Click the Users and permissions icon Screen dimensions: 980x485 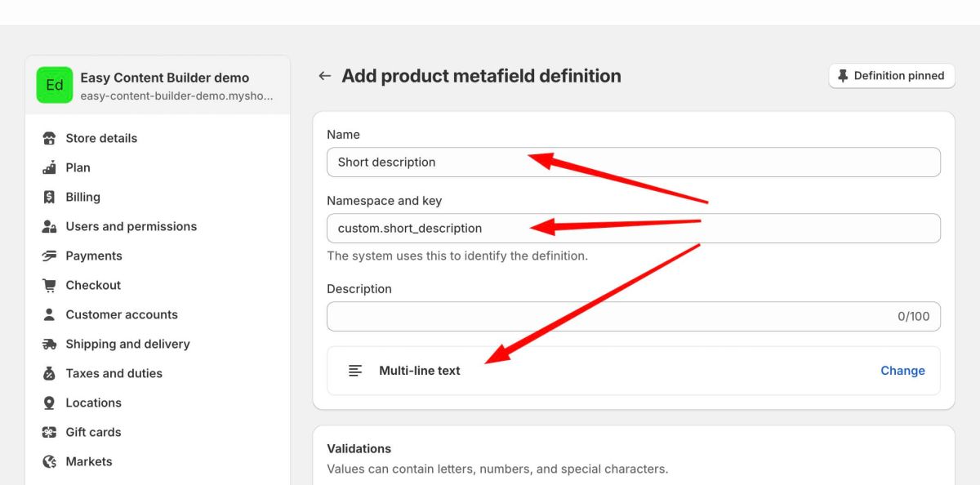pyautogui.click(x=49, y=226)
